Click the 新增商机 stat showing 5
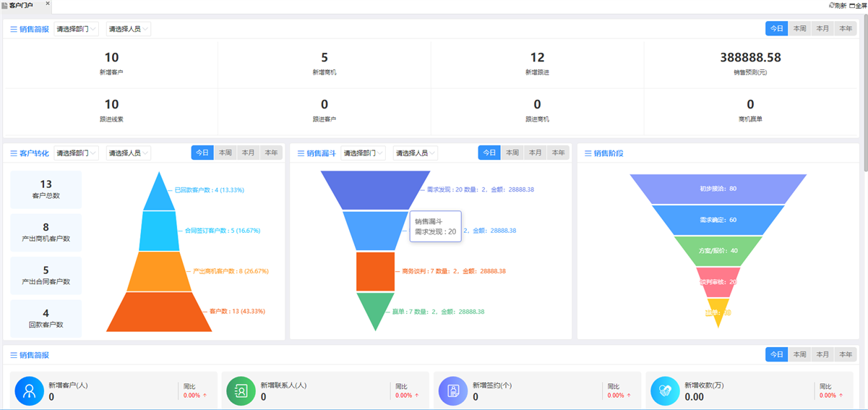The image size is (868, 410). [325, 64]
